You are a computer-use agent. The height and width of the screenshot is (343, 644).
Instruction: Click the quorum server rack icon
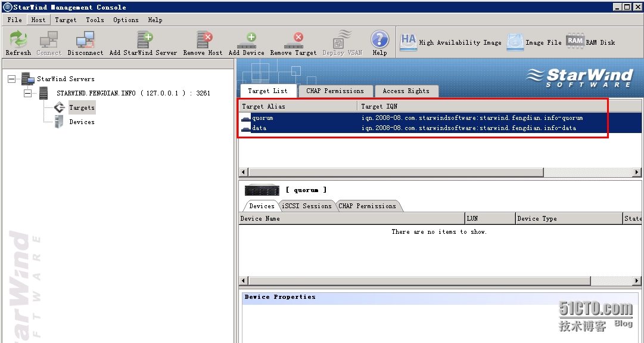tap(262, 190)
